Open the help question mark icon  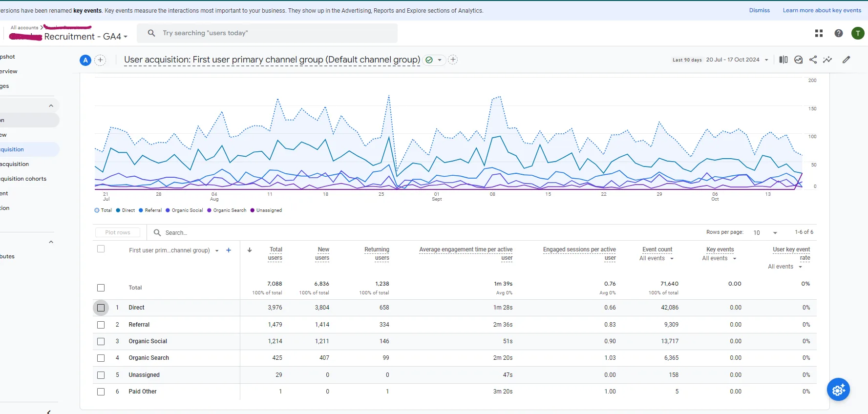tap(839, 33)
